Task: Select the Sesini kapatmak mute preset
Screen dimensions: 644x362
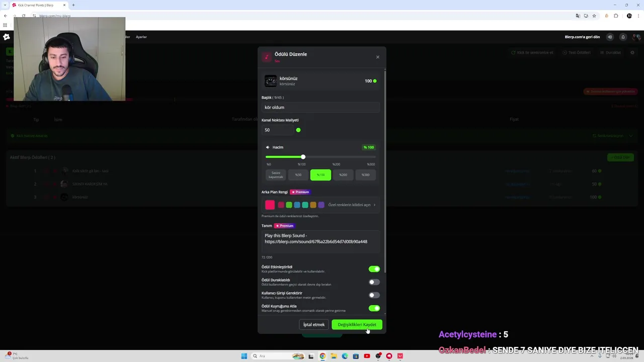Action: [x=276, y=175]
